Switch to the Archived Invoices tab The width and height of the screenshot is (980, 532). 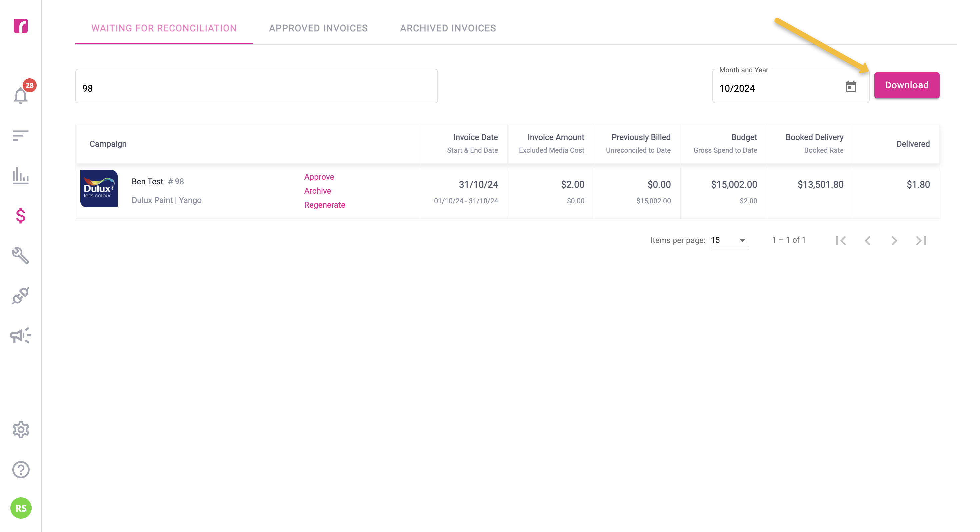(448, 28)
